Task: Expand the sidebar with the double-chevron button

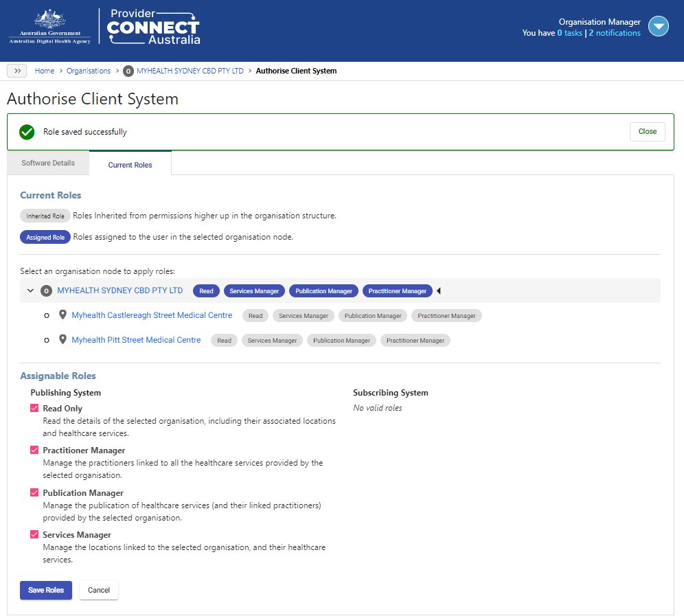Action: tap(17, 71)
